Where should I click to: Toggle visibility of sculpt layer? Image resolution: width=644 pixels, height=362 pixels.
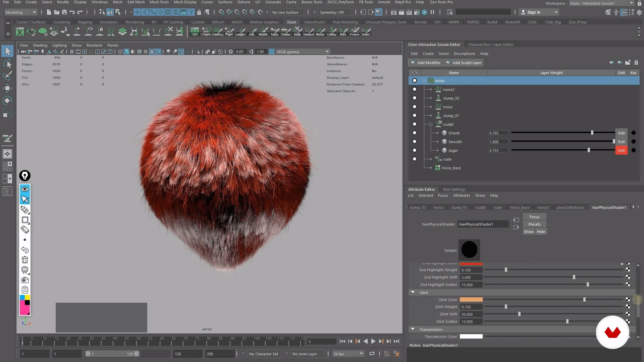coord(415,124)
